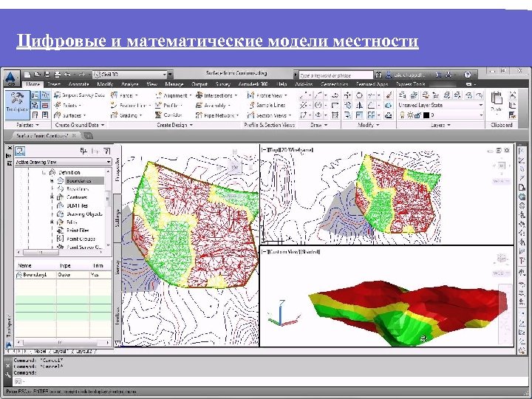Expand the Create Design panel
Screen dimensions: 532x399
click(174, 125)
